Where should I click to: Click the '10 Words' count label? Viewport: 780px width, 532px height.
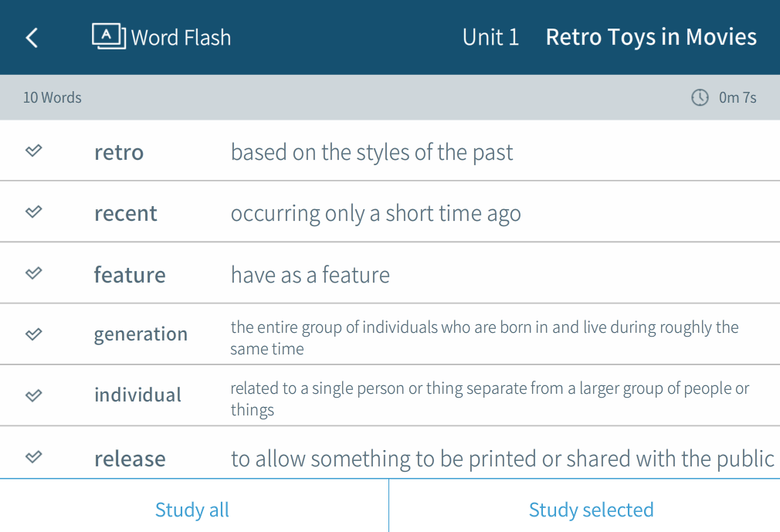click(53, 97)
